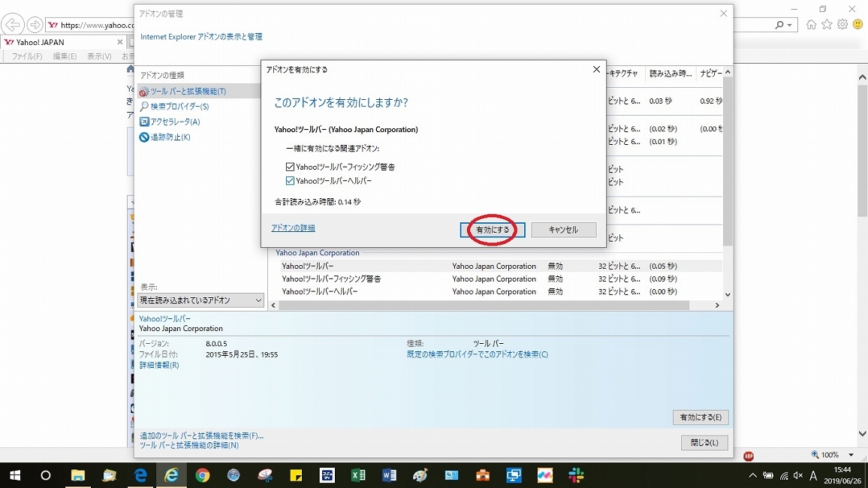Launch Word from the taskbar
868x488 pixels.
pyautogui.click(x=389, y=475)
